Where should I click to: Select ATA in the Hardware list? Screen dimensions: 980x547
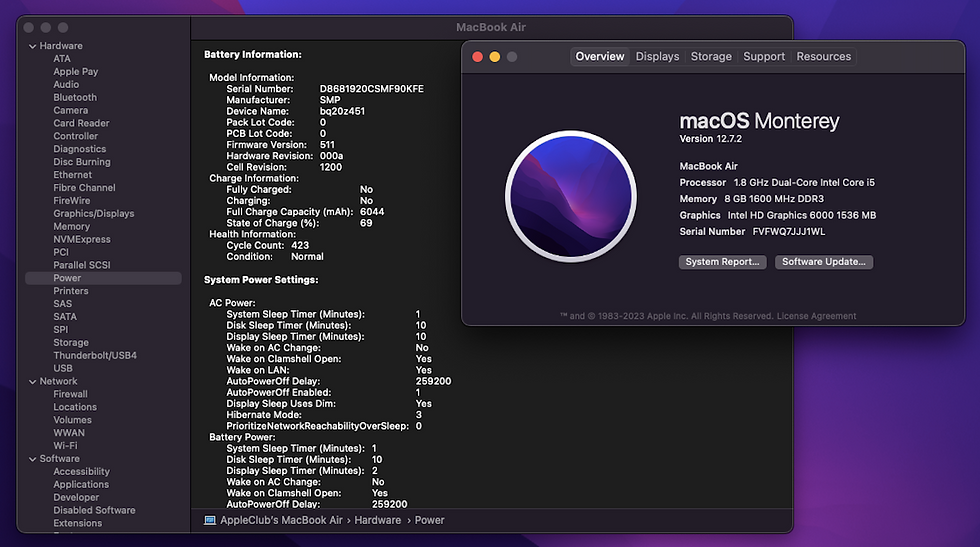click(x=62, y=59)
